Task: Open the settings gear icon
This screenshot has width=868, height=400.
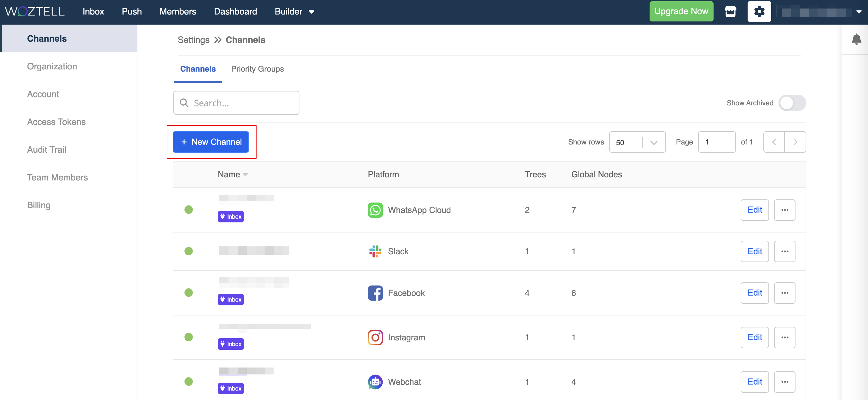Action: pyautogui.click(x=759, y=11)
